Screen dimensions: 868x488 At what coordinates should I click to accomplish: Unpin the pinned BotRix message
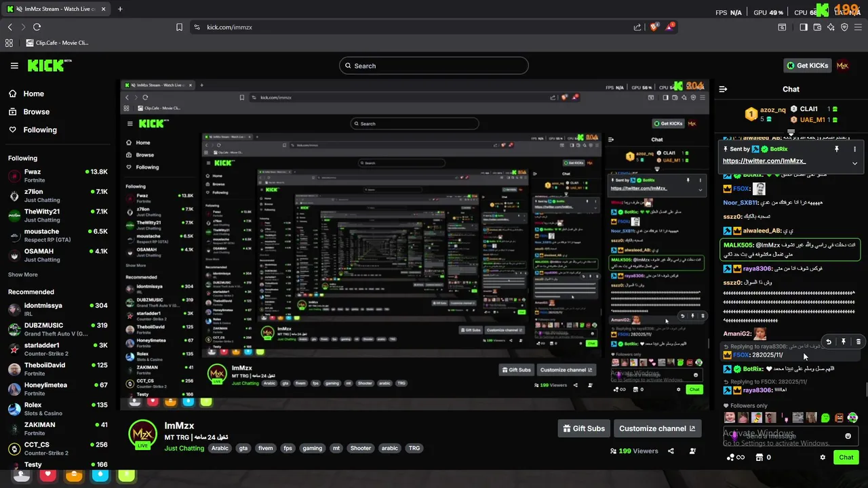837,149
